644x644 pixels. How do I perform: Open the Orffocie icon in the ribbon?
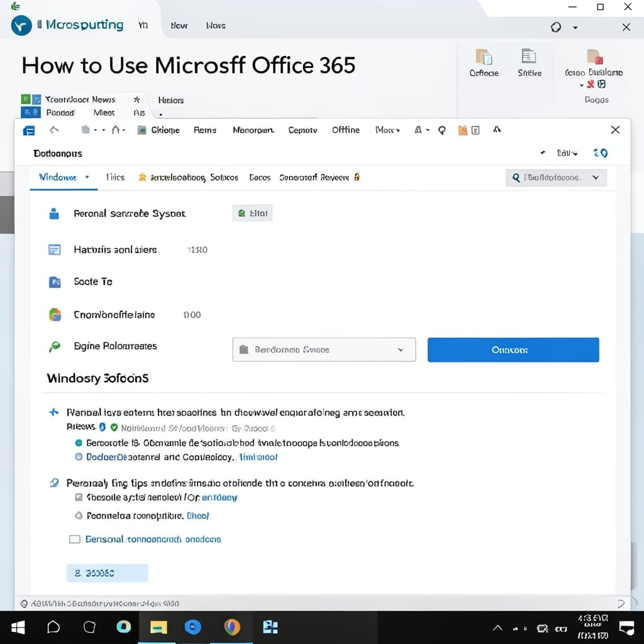click(x=484, y=57)
